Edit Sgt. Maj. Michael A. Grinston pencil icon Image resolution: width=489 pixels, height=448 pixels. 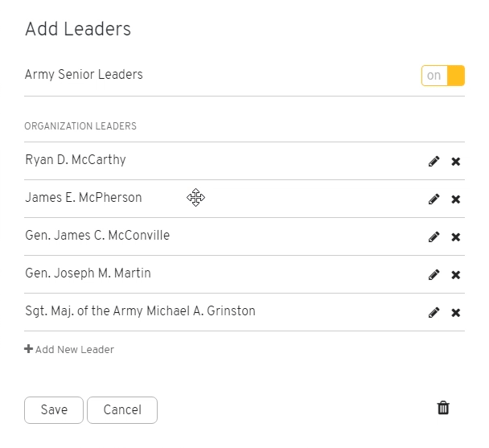pyautogui.click(x=434, y=312)
